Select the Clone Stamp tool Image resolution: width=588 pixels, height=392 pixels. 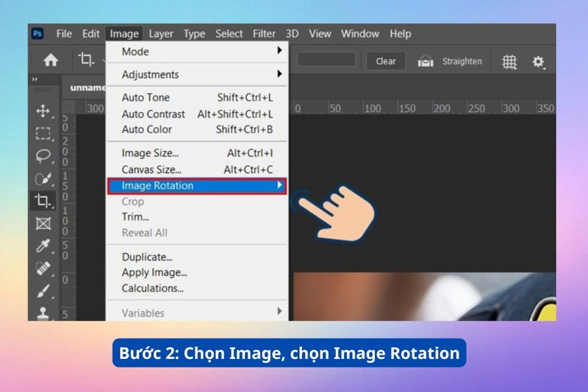point(43,313)
